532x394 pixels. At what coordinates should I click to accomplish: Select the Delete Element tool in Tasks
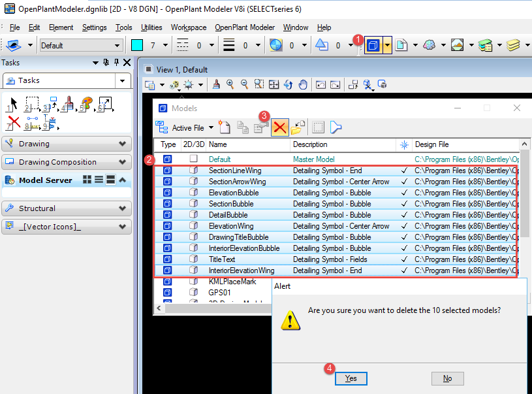(13, 123)
